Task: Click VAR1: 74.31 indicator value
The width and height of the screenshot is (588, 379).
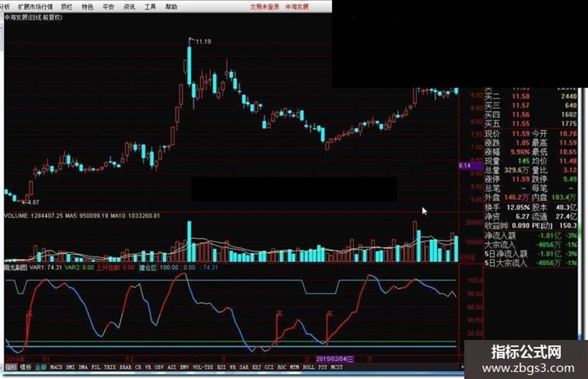Action: pyautogui.click(x=46, y=268)
